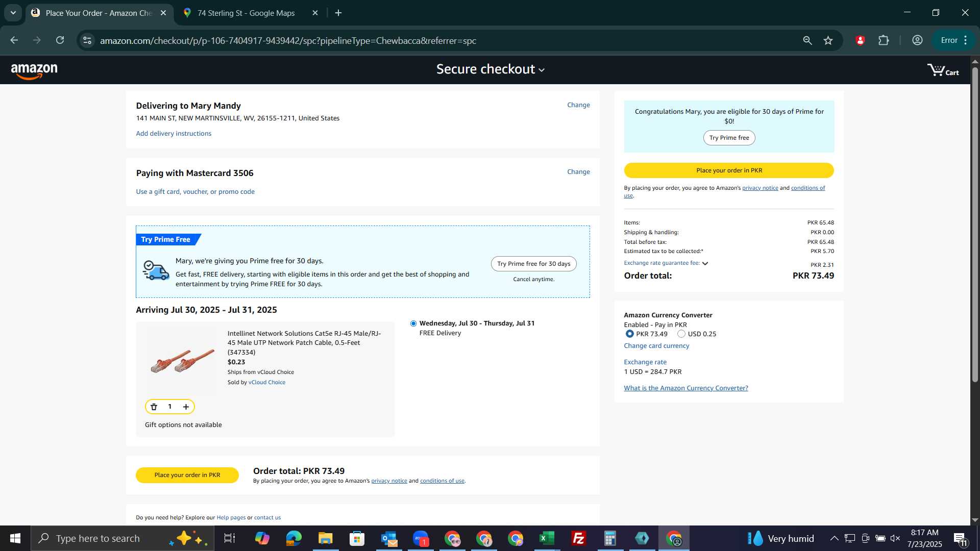This screenshot has width=980, height=551.
Task: Open the Amazon logo home link
Action: [34, 71]
